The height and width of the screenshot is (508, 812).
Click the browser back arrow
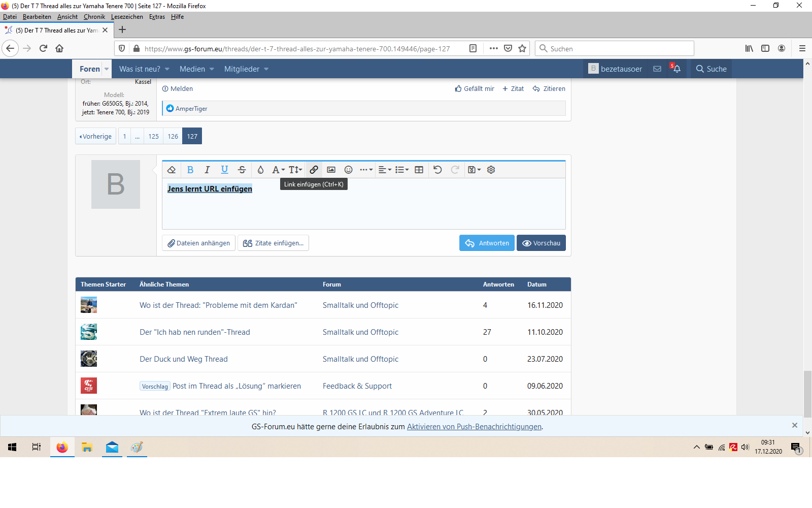click(10, 48)
